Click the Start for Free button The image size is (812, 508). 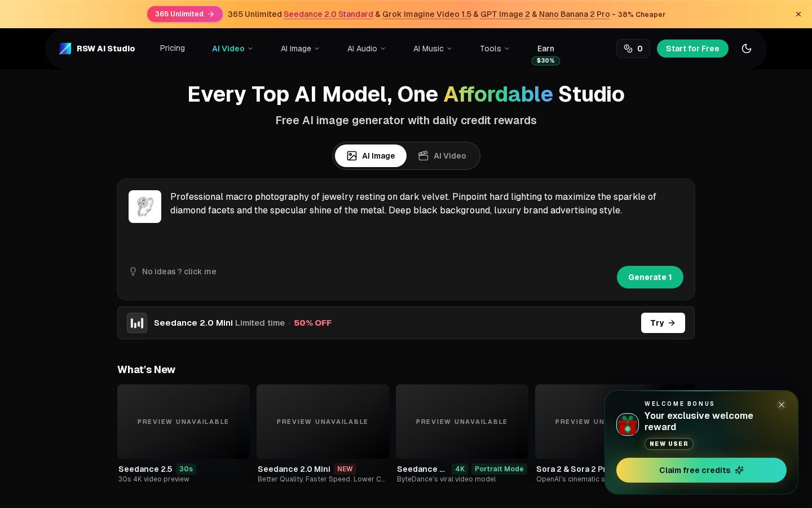(692, 49)
